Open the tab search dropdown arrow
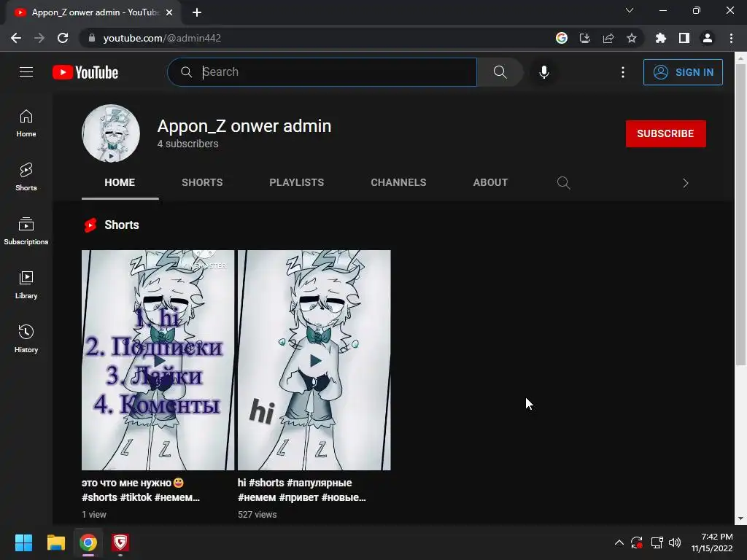 [x=630, y=10]
